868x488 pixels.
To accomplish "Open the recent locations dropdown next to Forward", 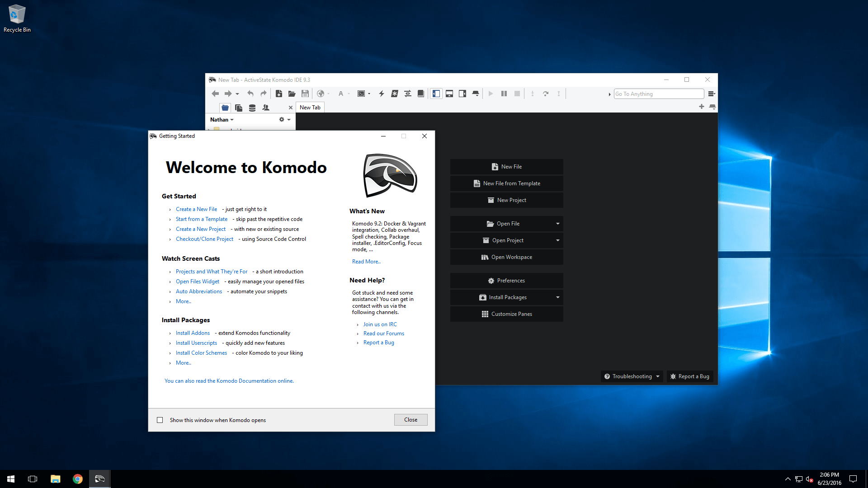I will coord(237,94).
